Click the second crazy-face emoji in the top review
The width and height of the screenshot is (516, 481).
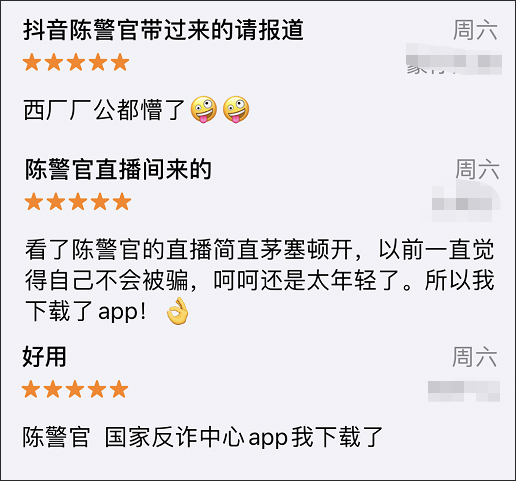(236, 109)
